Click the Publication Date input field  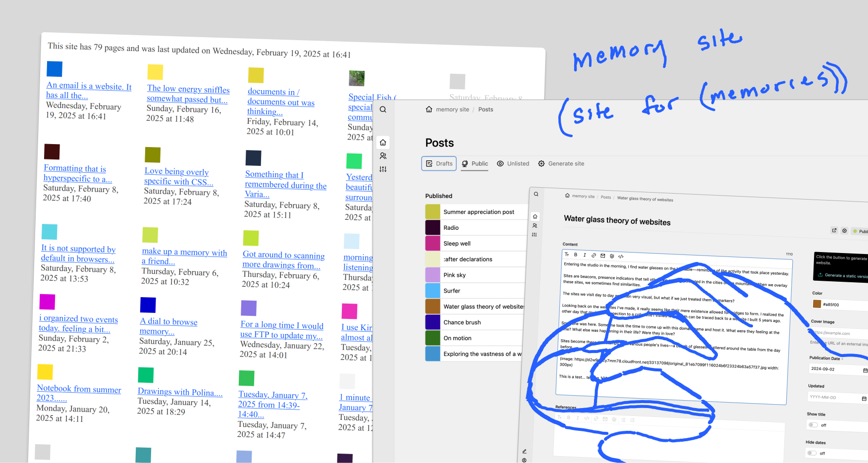(x=838, y=369)
